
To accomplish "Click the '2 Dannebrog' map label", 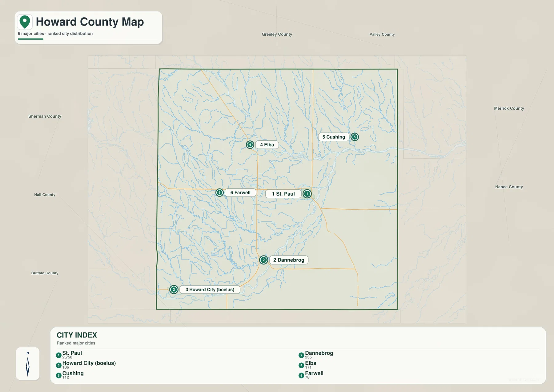I will click(x=289, y=260).
